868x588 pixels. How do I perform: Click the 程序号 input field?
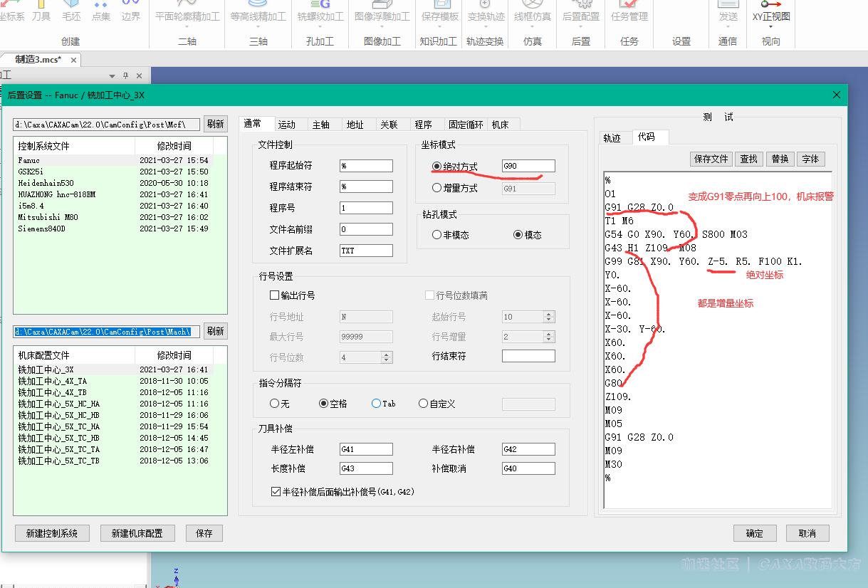pyautogui.click(x=366, y=209)
